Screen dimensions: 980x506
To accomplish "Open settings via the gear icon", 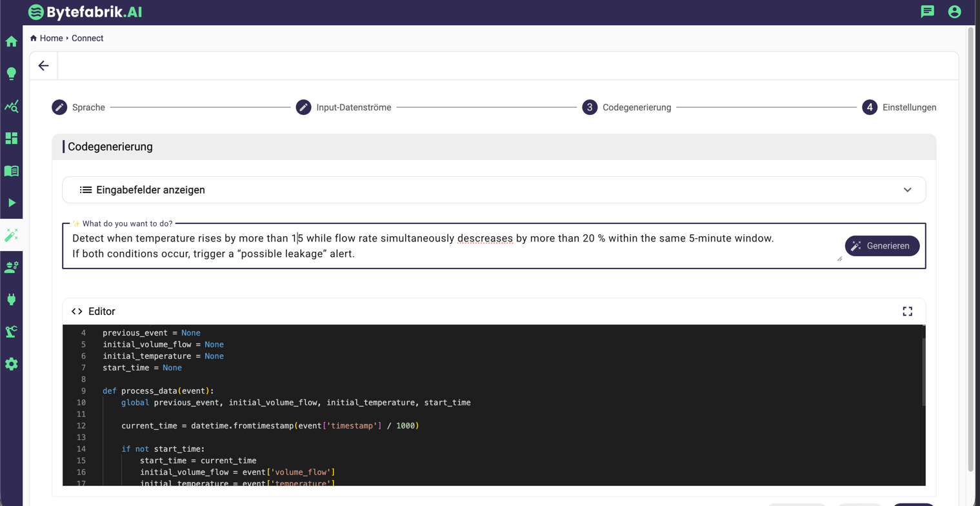I will click(12, 363).
